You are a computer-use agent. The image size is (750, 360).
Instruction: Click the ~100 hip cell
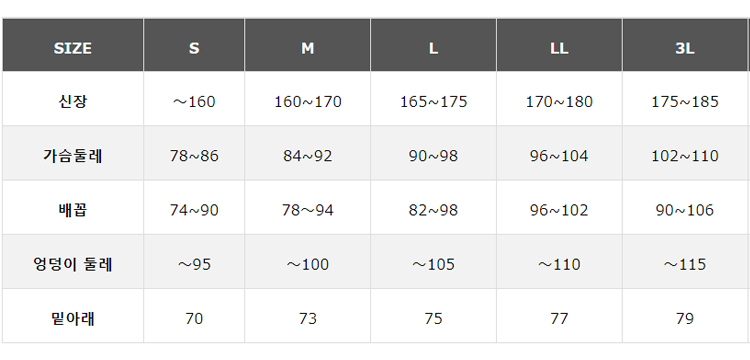[308, 262]
